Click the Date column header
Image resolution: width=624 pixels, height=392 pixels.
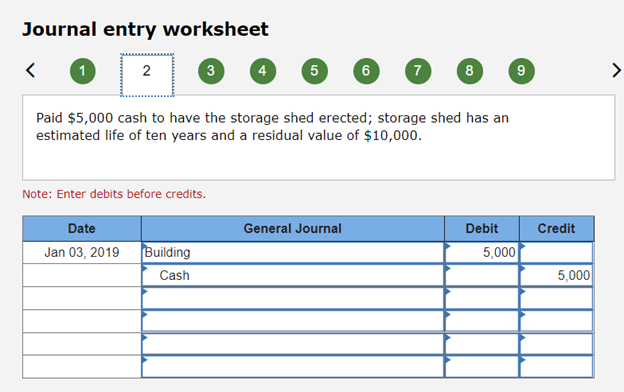[82, 228]
